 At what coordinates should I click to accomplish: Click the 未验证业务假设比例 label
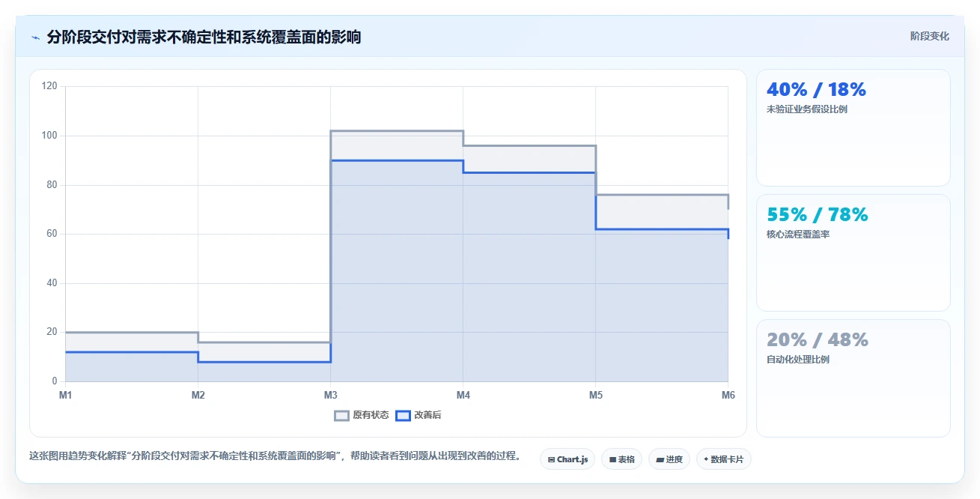click(807, 109)
